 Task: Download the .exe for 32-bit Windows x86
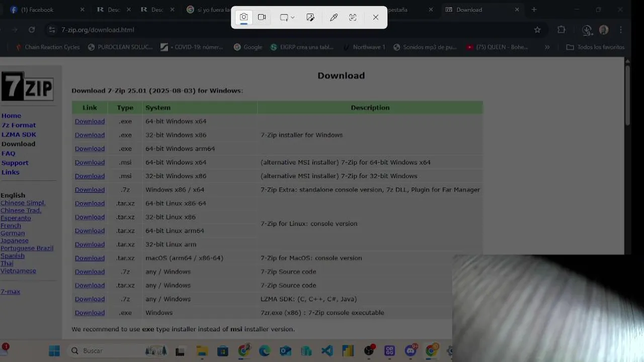click(x=90, y=135)
